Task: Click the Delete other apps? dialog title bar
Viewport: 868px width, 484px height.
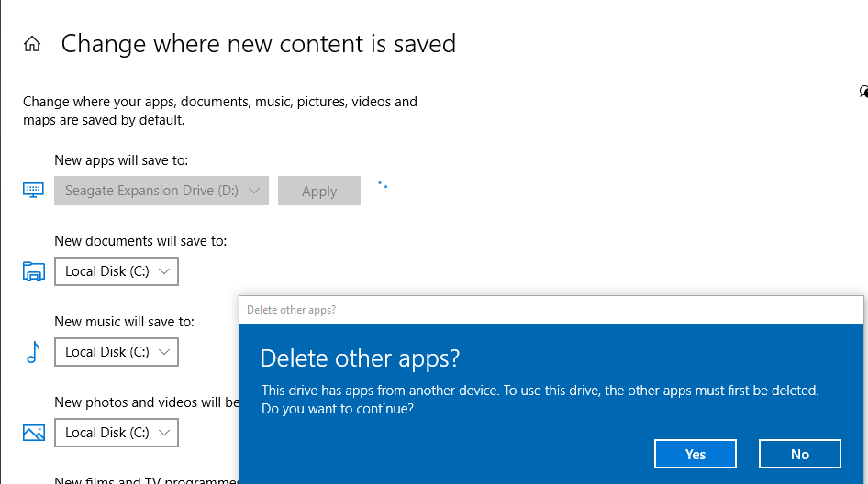Action: click(x=551, y=310)
